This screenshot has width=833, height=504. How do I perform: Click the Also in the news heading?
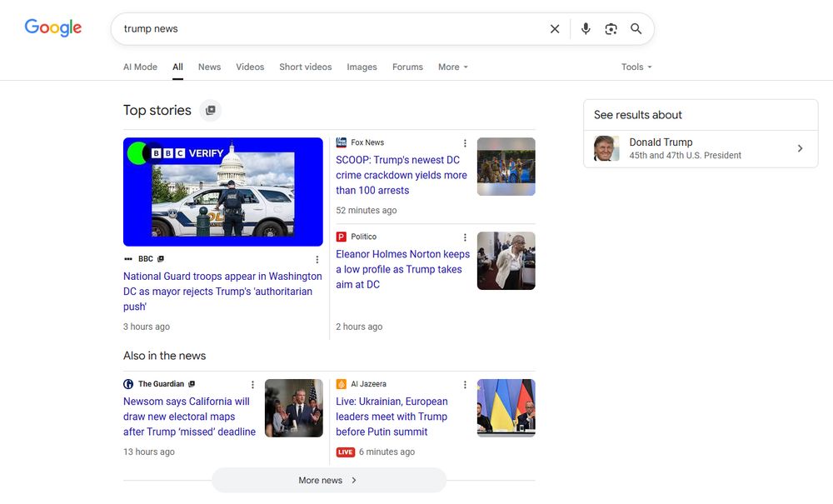point(165,356)
